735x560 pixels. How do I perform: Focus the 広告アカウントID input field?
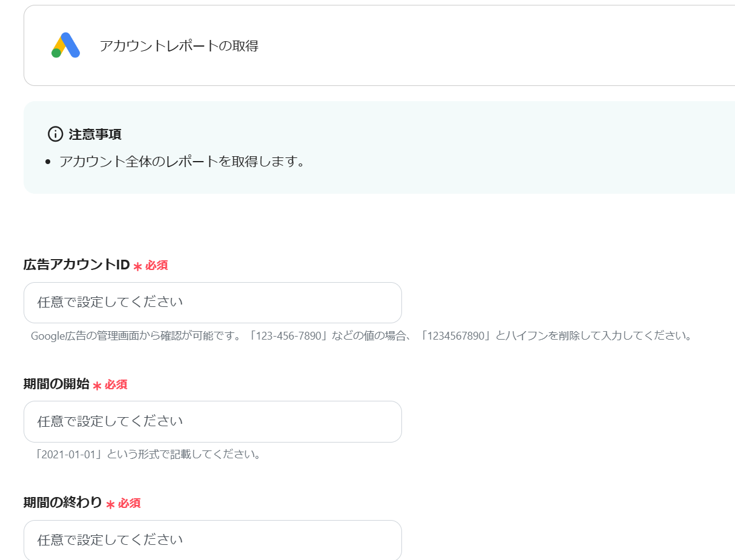pyautogui.click(x=213, y=302)
